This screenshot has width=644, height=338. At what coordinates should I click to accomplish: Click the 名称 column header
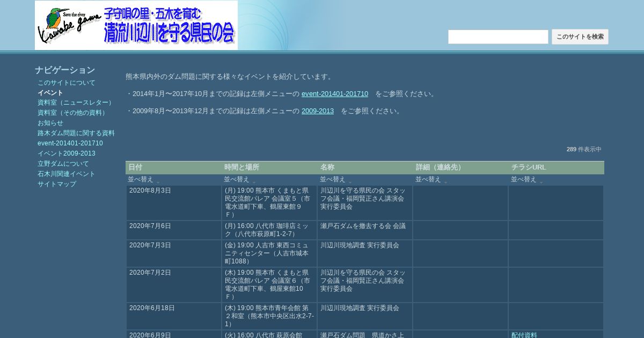(365, 167)
